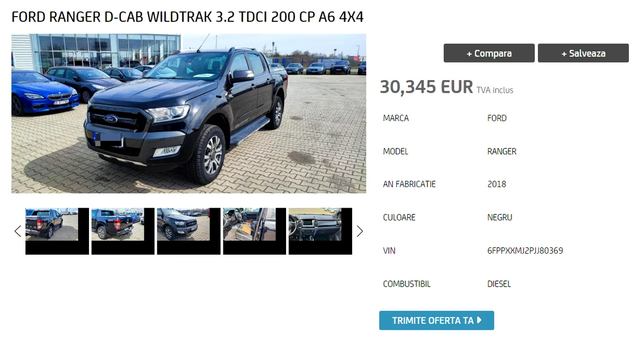Viewport: 644px width, 342px height.
Task: Click the FORD brand value
Action: click(x=497, y=118)
